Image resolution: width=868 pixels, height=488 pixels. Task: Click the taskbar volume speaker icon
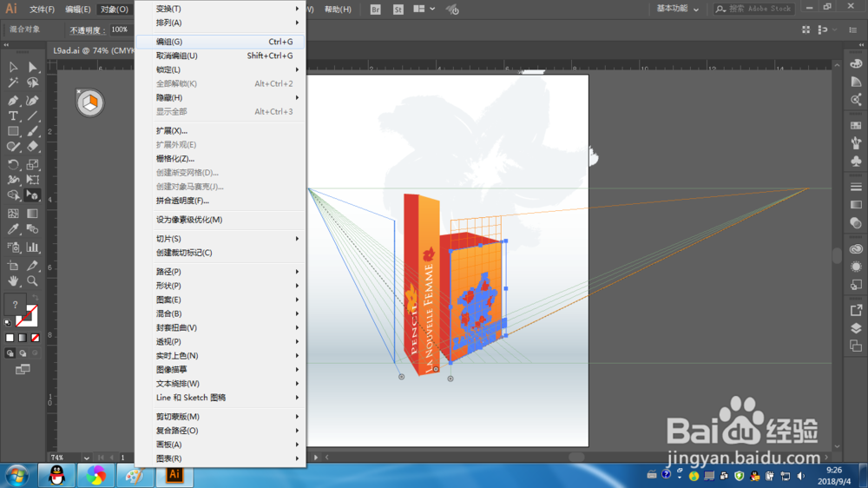tap(800, 476)
